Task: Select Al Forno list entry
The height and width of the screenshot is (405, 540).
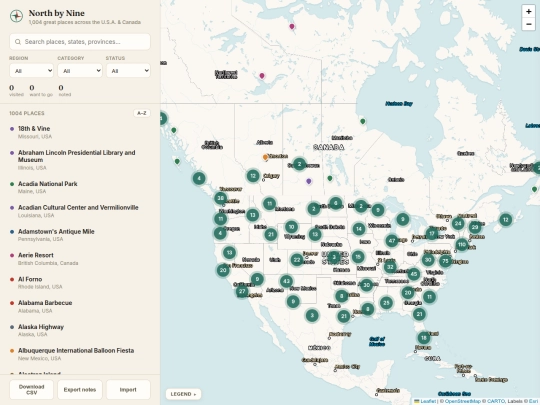Action: (x=80, y=282)
